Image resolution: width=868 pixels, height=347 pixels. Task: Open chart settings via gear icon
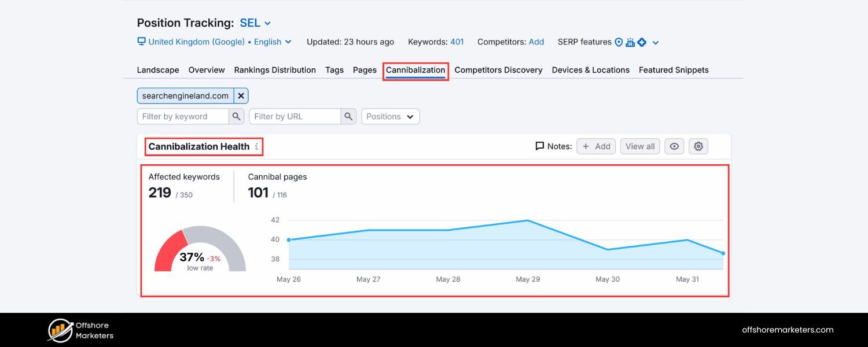tap(698, 146)
